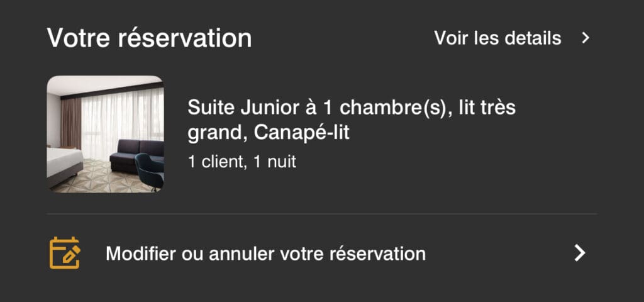Click the divider line above the Modifier row
Screen dimensions: 644x302
tap(321, 214)
